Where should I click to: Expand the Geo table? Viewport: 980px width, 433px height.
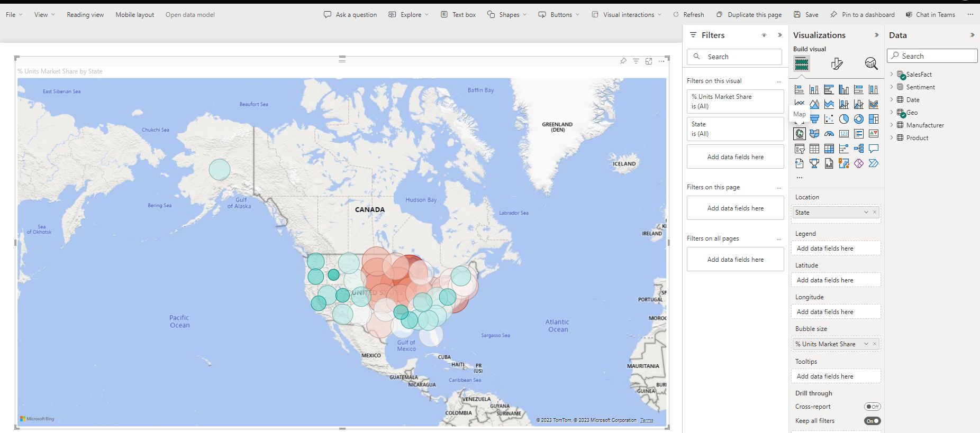pos(892,112)
